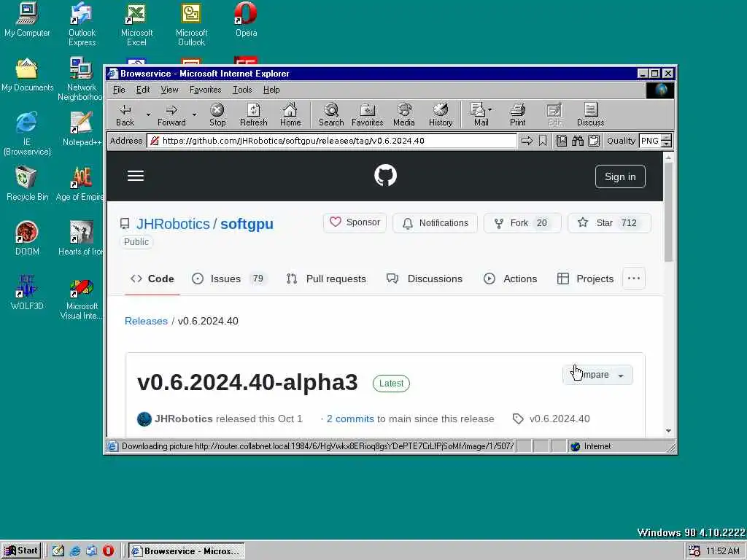Screen dimensions: 747x560
Task: Open the Favorites menu
Action: [x=205, y=90]
